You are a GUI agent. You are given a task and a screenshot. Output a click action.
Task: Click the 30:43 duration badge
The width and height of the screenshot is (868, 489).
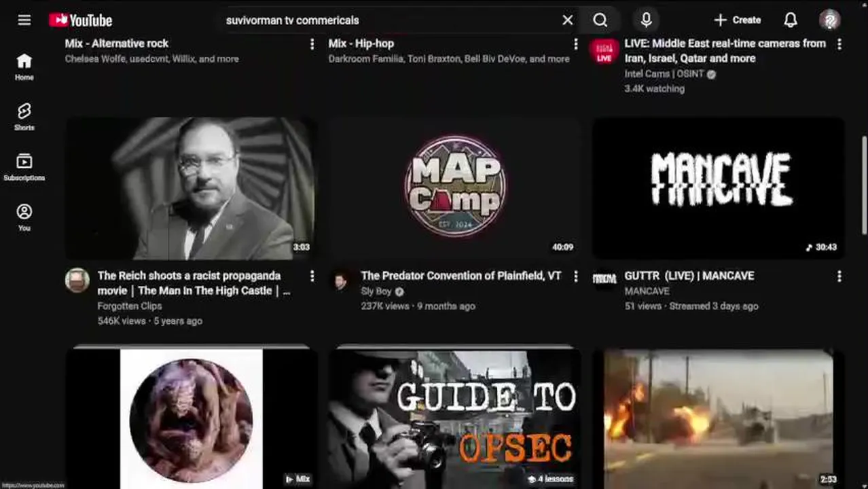pyautogui.click(x=821, y=247)
